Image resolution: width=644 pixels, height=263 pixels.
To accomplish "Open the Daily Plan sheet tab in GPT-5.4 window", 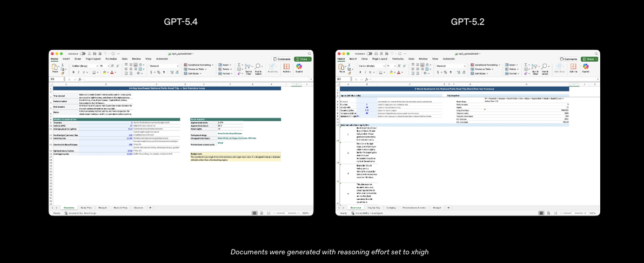I will 86,208.
